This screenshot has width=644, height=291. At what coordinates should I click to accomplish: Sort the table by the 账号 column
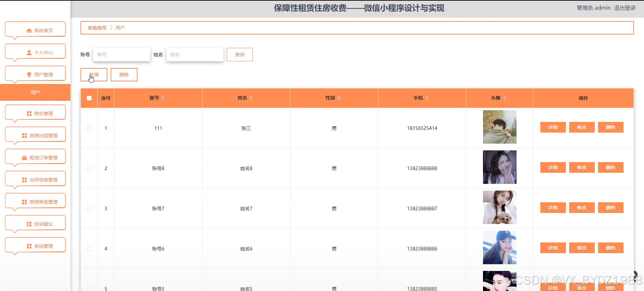[x=163, y=98]
